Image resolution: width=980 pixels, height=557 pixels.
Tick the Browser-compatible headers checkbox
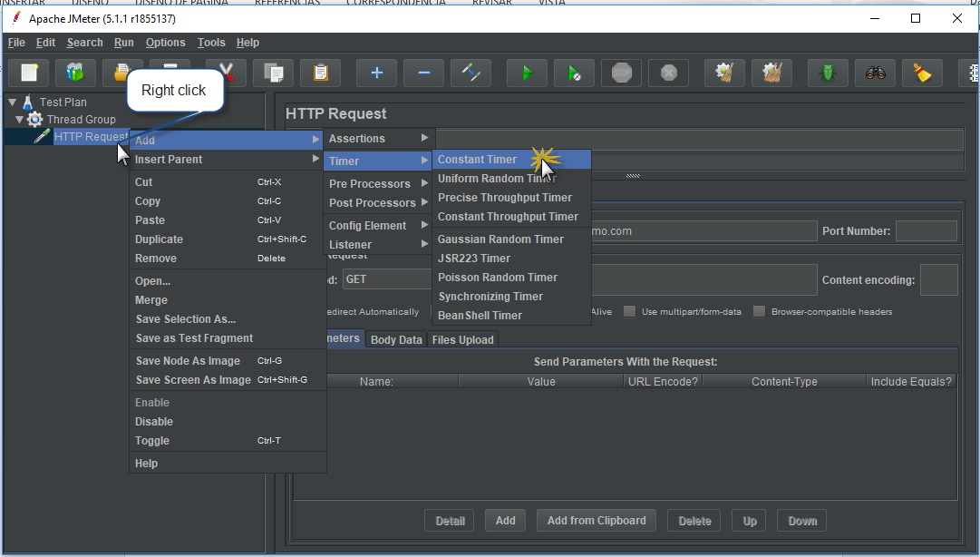click(x=759, y=311)
